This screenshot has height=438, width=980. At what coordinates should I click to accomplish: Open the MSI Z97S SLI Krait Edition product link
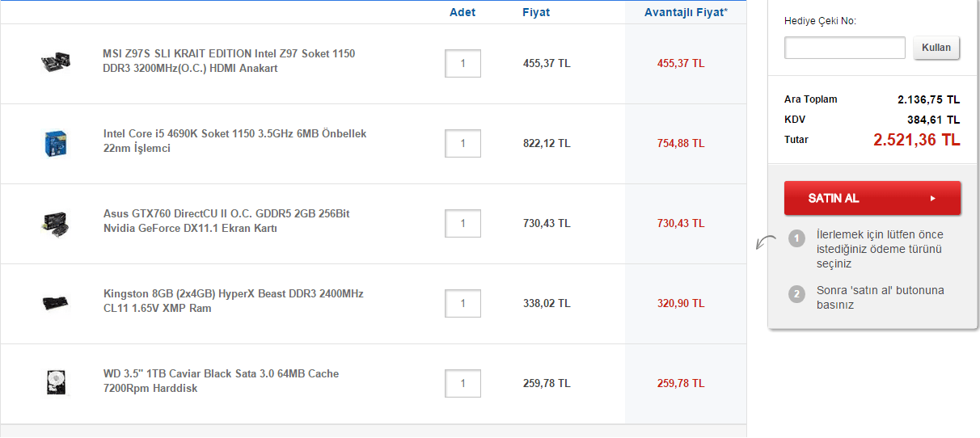[229, 61]
